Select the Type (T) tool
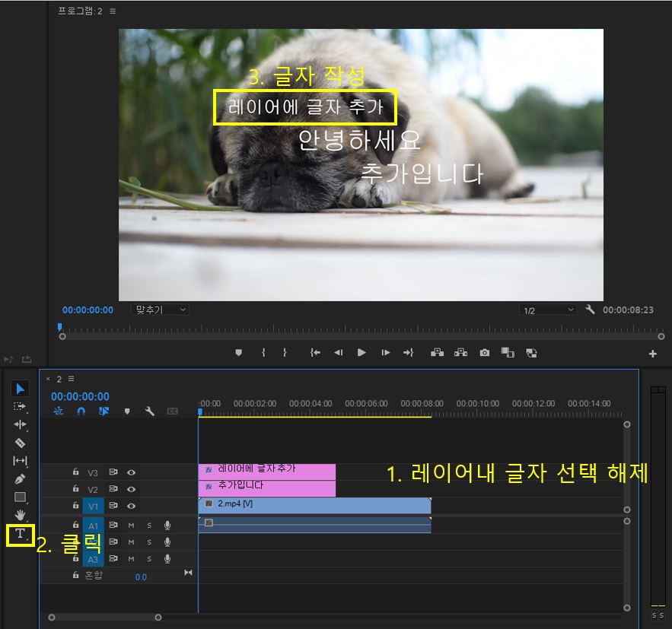The height and width of the screenshot is (629, 672). tap(20, 534)
